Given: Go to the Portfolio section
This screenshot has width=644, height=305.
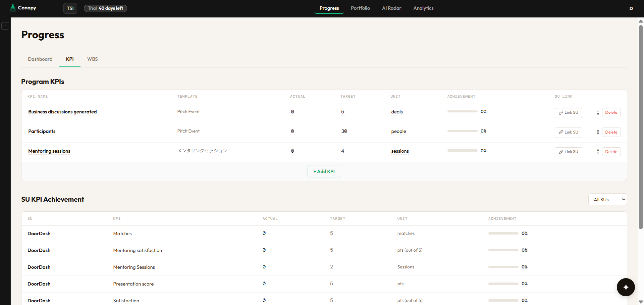Looking at the screenshot, I should pyautogui.click(x=360, y=8).
